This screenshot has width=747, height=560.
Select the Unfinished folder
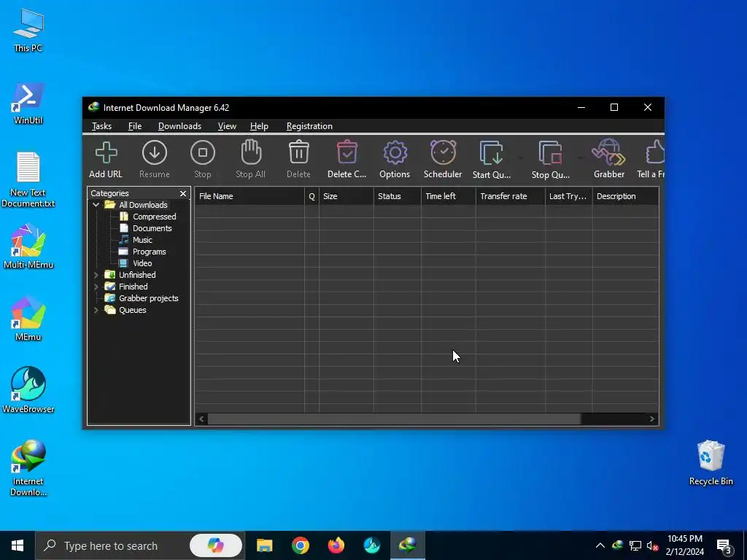click(137, 275)
